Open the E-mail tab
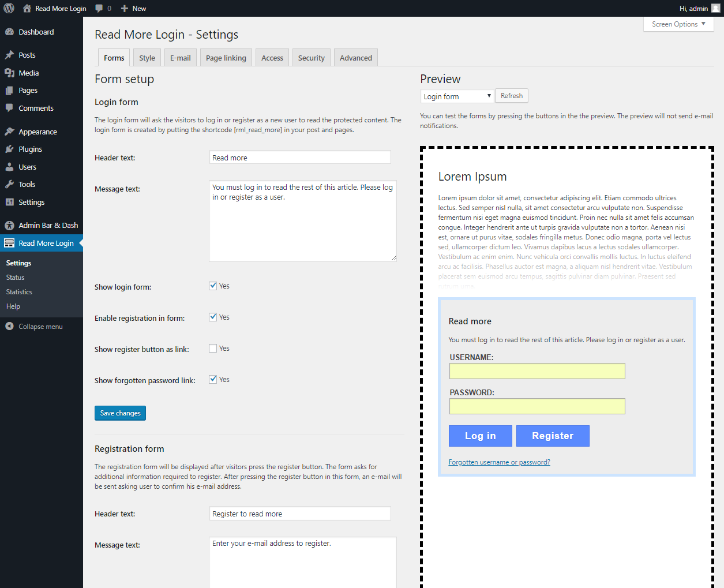 pyautogui.click(x=181, y=58)
